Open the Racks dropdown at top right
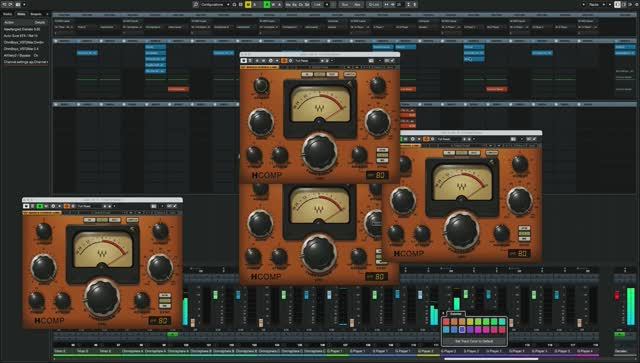The height and width of the screenshot is (363, 640). (x=595, y=4)
